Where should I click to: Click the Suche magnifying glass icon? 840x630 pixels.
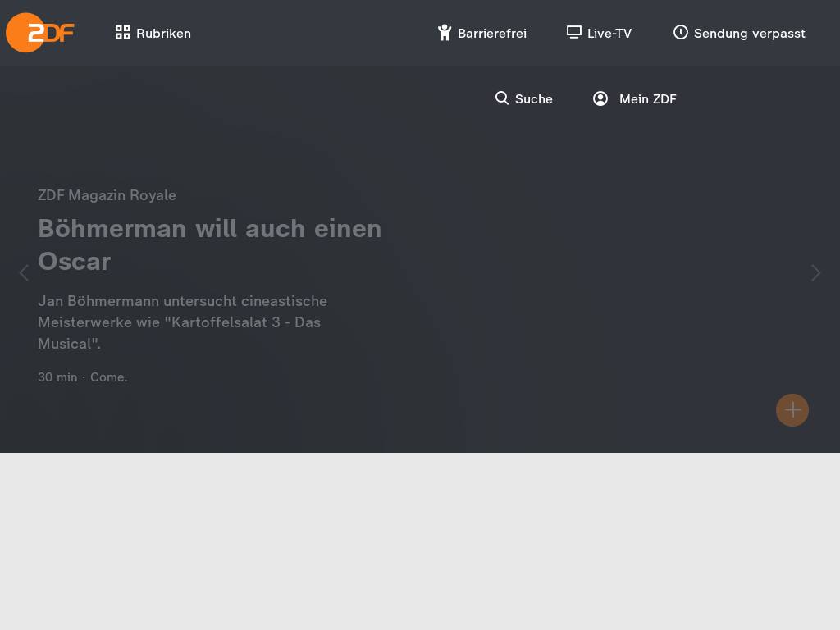(501, 98)
